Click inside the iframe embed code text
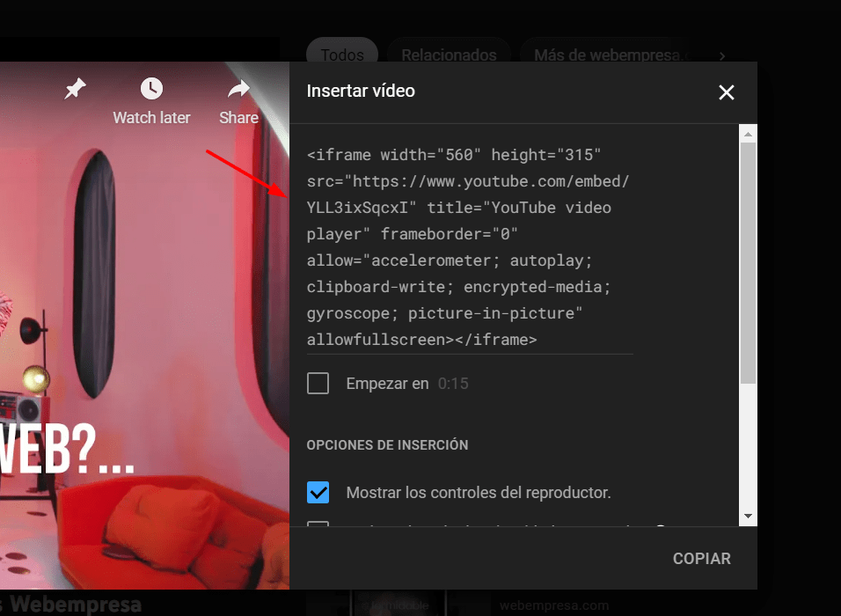Screen dimensions: 841x616 click(x=469, y=247)
